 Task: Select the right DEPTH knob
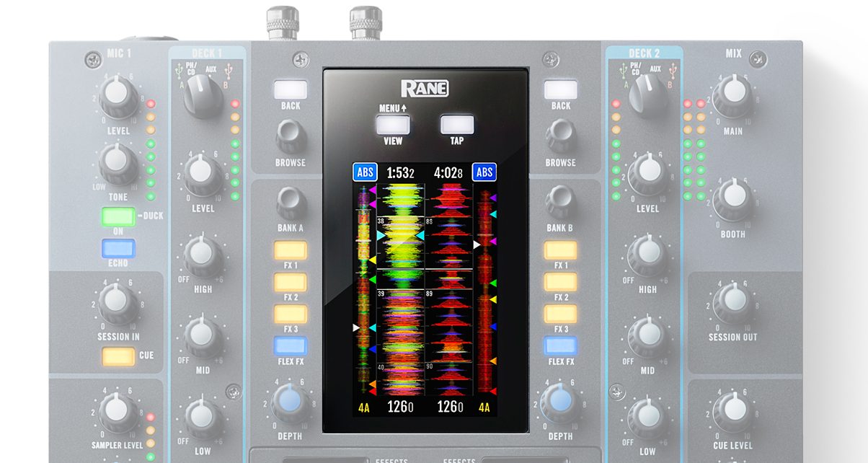(561, 402)
